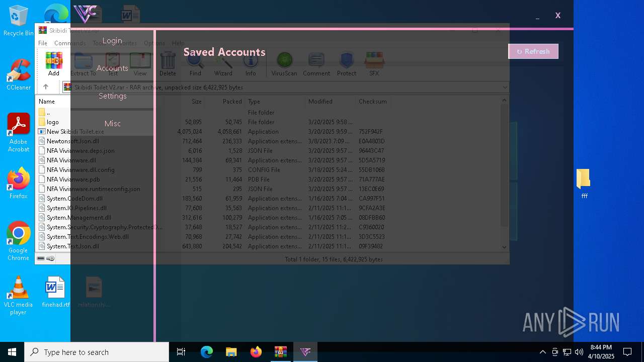Image resolution: width=644 pixels, height=362 pixels.
Task: Switch to WinRAR via its taskbar icon
Action: click(281, 352)
